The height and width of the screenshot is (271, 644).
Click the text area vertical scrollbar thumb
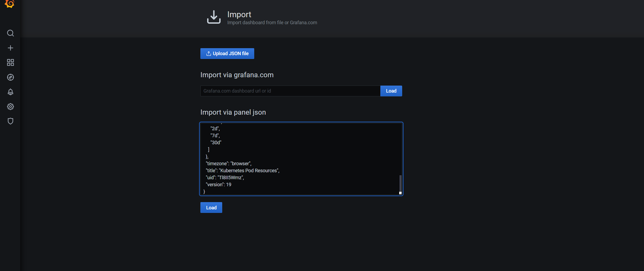[x=400, y=183]
